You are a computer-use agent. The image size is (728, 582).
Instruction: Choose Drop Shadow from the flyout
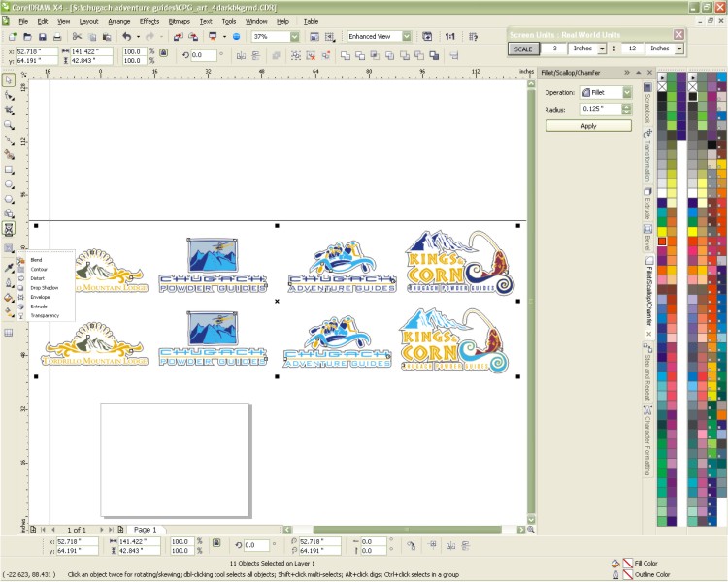pos(44,288)
